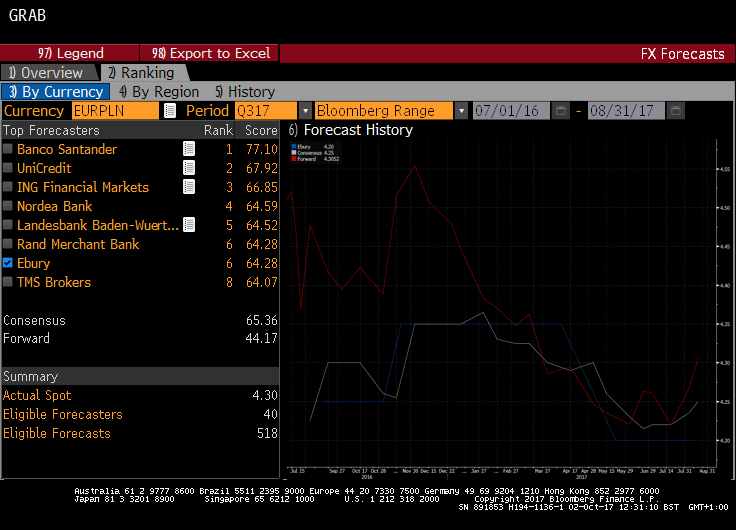Check the UniCredit checkbox
Image resolution: width=736 pixels, height=530 pixels.
pyautogui.click(x=8, y=168)
